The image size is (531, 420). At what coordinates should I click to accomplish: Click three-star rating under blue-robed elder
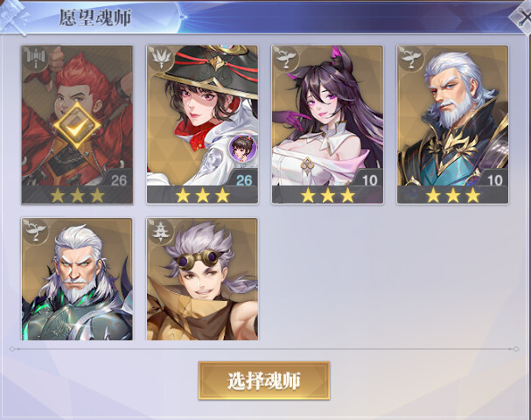click(x=453, y=195)
